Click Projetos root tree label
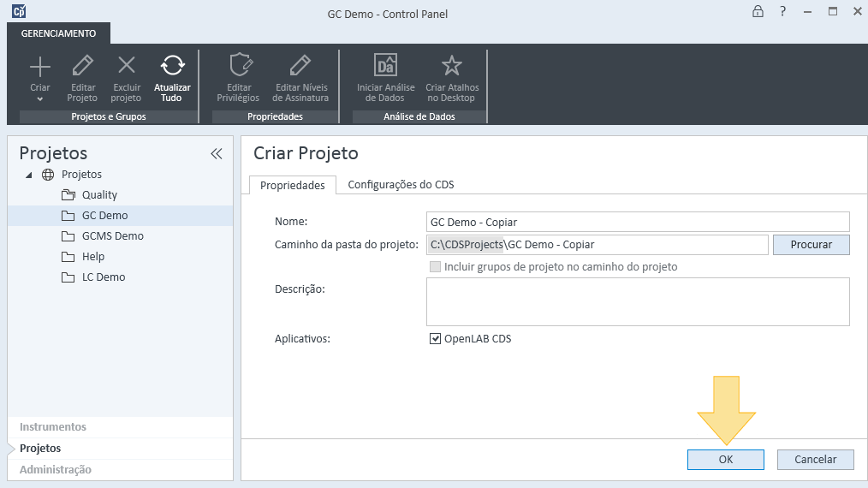The height and width of the screenshot is (488, 868). [x=81, y=175]
